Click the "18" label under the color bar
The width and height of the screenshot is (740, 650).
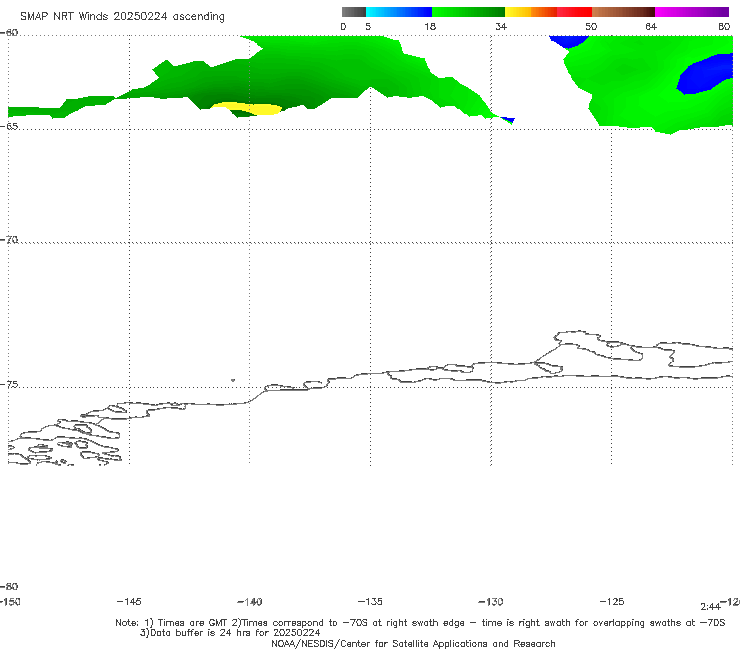coord(430,27)
